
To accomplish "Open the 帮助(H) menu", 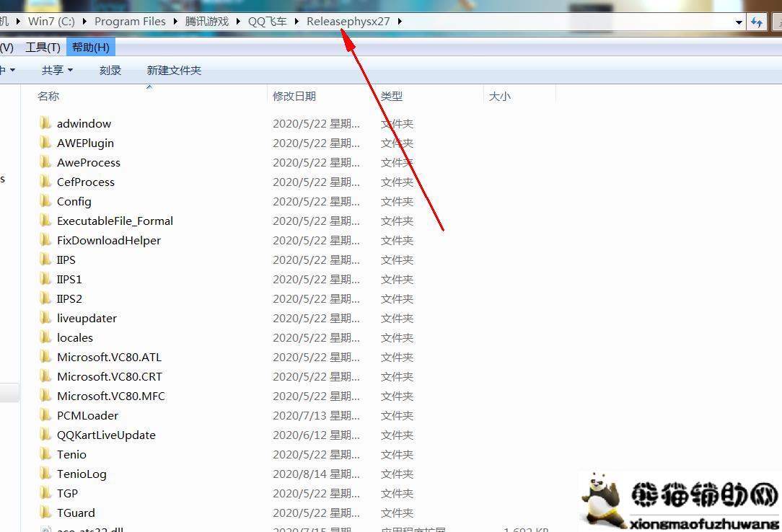I will 91,48.
